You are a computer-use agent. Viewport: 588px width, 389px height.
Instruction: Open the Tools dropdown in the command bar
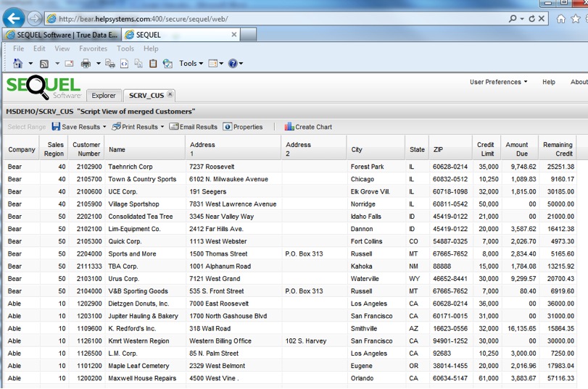click(191, 63)
